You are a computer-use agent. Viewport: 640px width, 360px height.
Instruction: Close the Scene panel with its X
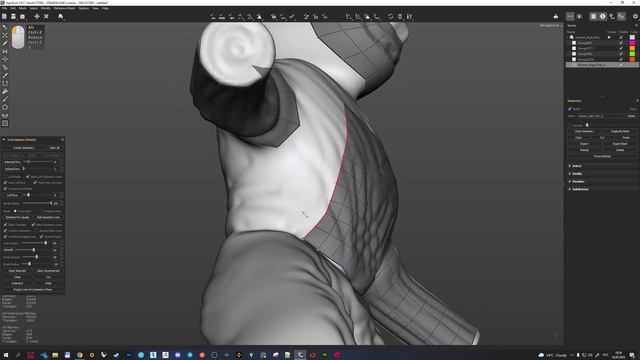[x=636, y=25]
